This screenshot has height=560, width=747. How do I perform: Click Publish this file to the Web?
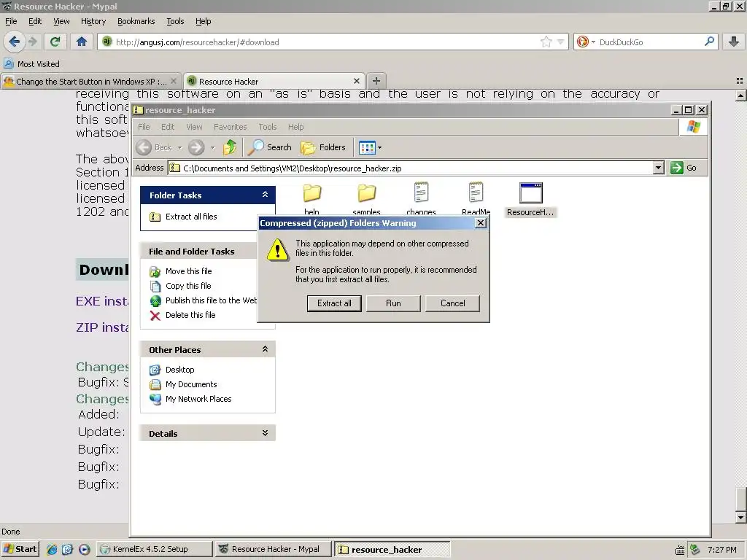[x=211, y=300]
